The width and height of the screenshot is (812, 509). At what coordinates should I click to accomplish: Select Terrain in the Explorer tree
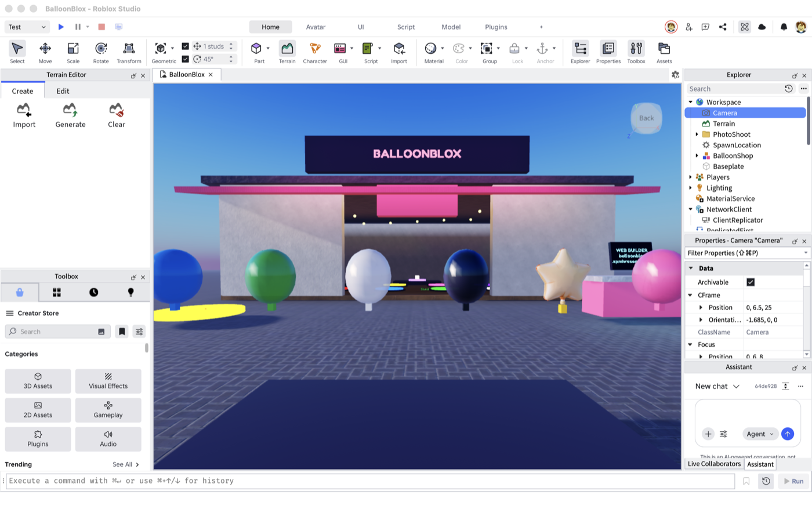click(724, 123)
